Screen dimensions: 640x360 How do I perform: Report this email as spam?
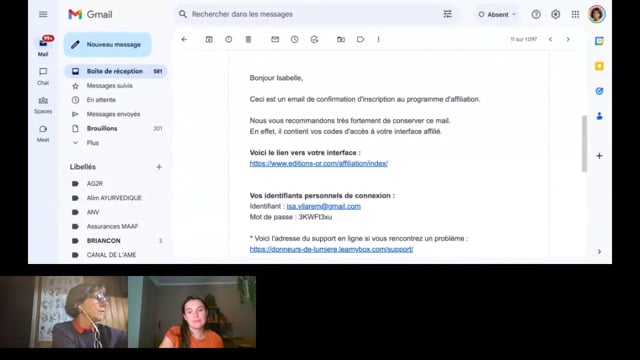coord(229,40)
